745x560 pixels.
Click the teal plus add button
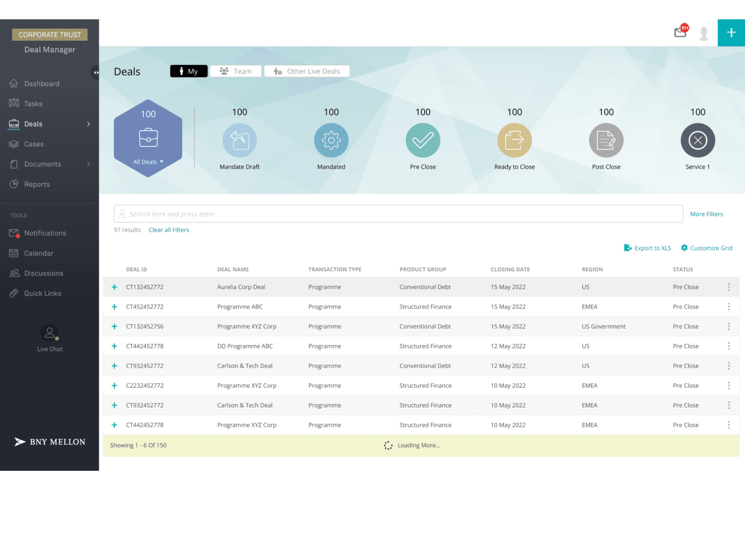pyautogui.click(x=731, y=33)
